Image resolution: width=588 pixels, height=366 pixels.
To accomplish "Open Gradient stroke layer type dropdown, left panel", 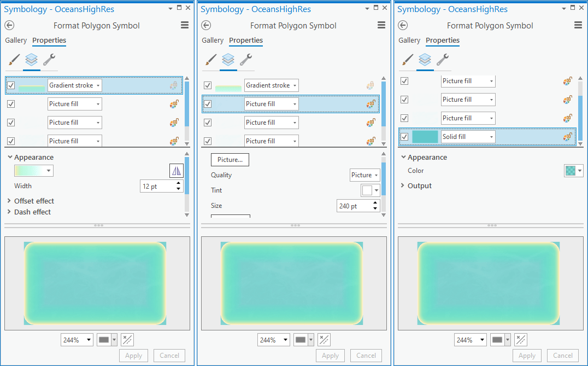I will [75, 85].
